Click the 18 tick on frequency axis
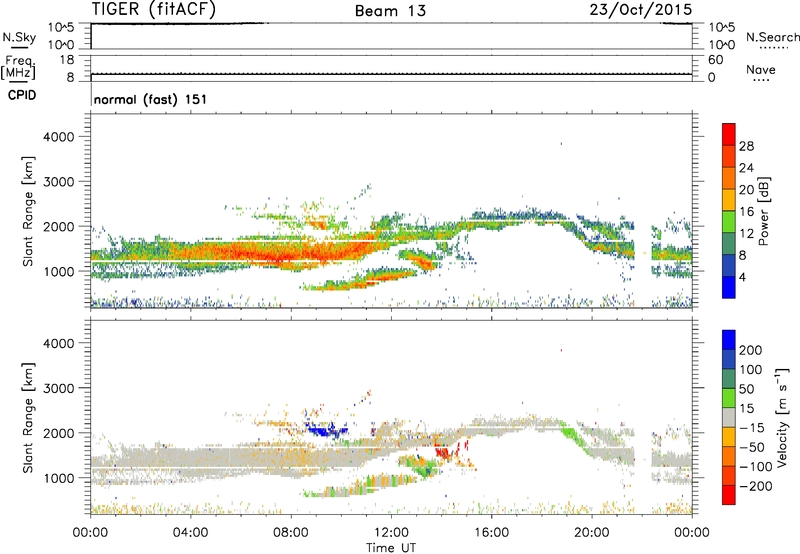Image resolution: width=800 pixels, height=554 pixels. click(67, 60)
